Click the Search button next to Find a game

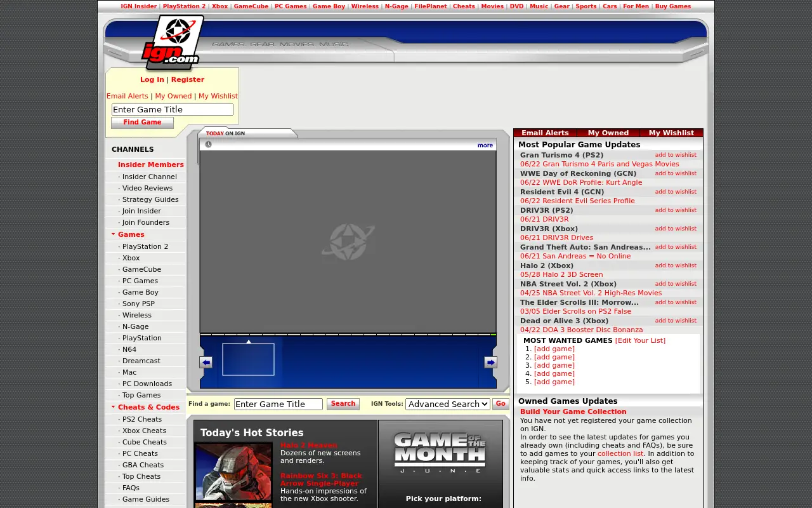[x=343, y=404]
